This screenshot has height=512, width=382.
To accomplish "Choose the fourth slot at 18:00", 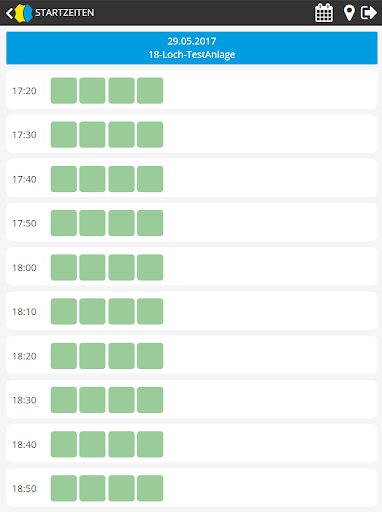I will point(150,267).
